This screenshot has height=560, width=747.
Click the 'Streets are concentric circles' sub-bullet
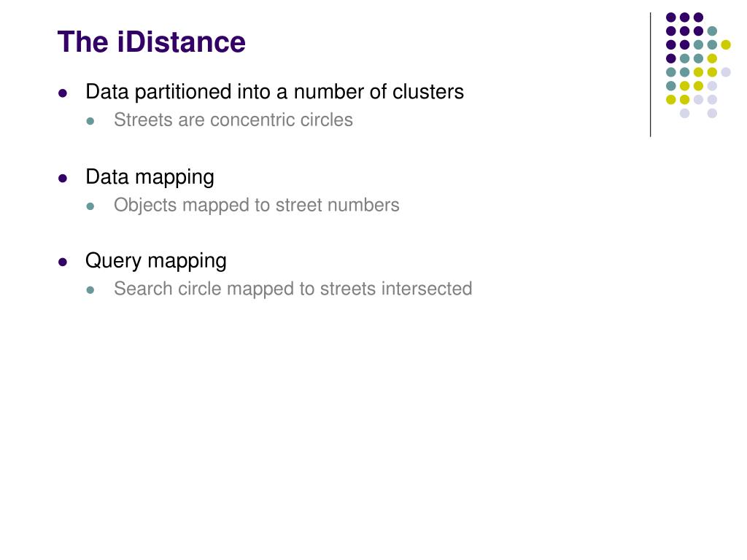click(233, 120)
